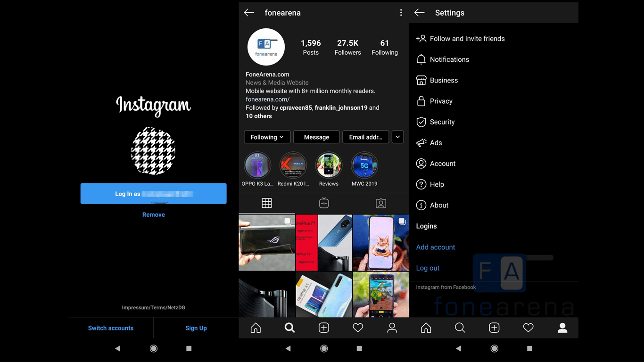Tap cpraveen85 in followed-by text
The width and height of the screenshot is (644, 362).
tap(296, 108)
